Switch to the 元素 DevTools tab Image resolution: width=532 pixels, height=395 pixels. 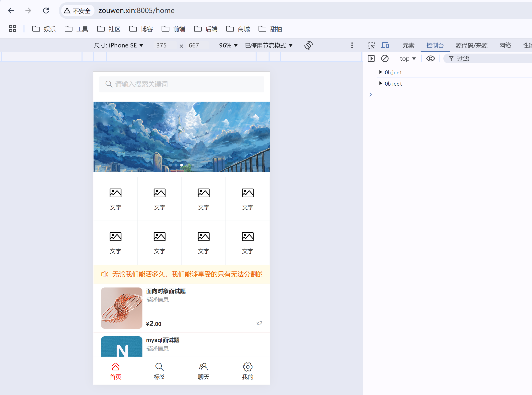(408, 45)
